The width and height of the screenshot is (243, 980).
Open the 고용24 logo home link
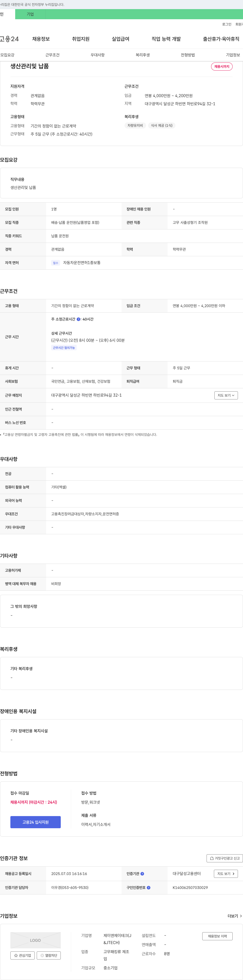pos(9,39)
